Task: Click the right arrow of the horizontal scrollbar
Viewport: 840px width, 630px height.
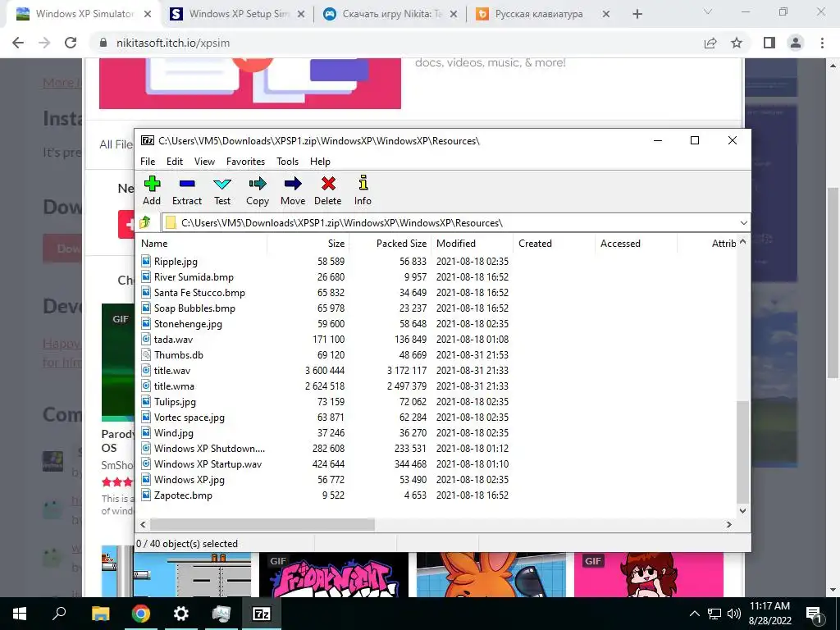Action: [x=728, y=524]
